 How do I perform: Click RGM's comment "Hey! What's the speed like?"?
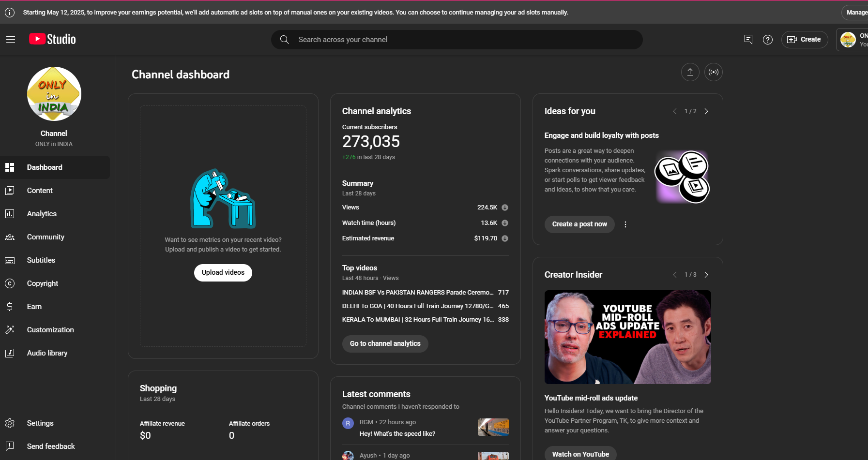pos(397,434)
